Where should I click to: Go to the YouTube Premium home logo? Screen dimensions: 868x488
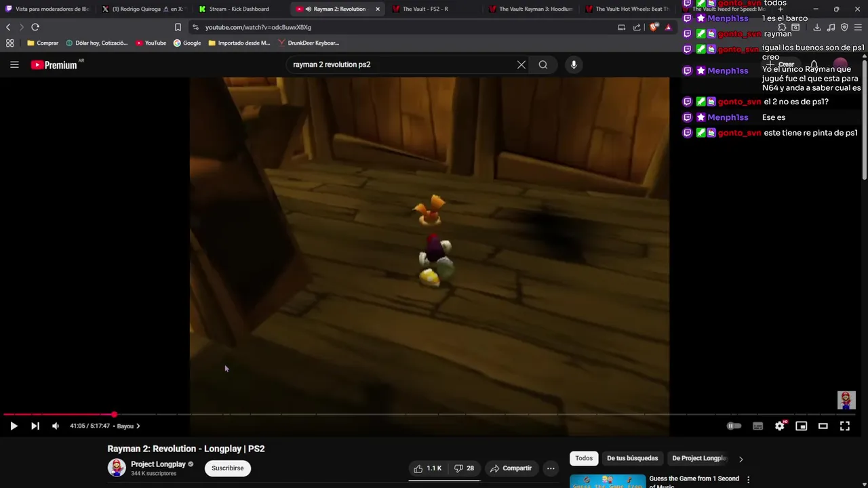pos(54,65)
